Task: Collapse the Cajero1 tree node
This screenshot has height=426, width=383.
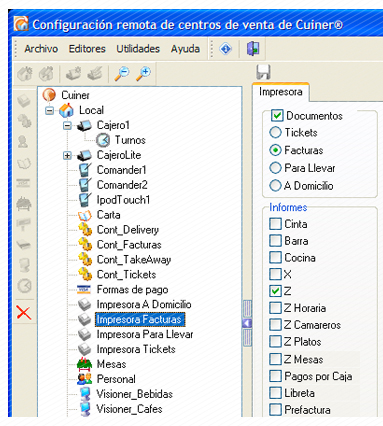Action: click(67, 126)
